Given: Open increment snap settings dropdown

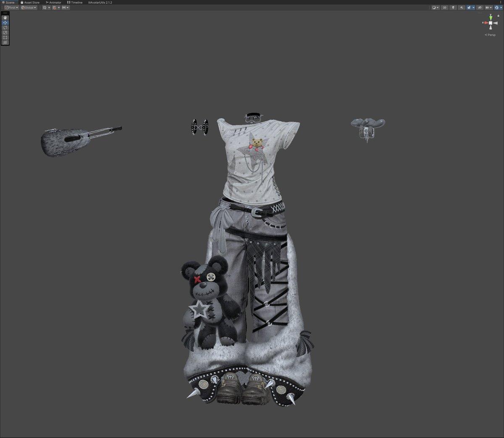Looking at the screenshot, I should coord(68,8).
